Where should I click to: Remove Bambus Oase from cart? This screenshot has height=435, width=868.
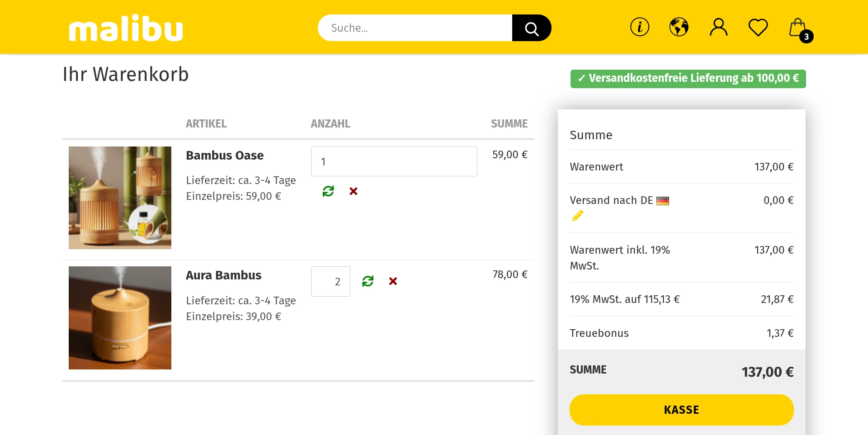pos(354,191)
